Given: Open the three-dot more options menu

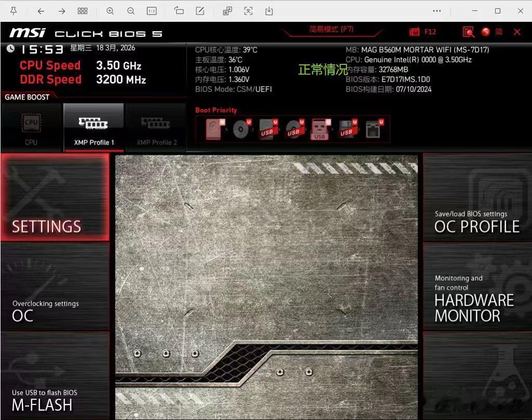Looking at the screenshot, I should point(437,11).
